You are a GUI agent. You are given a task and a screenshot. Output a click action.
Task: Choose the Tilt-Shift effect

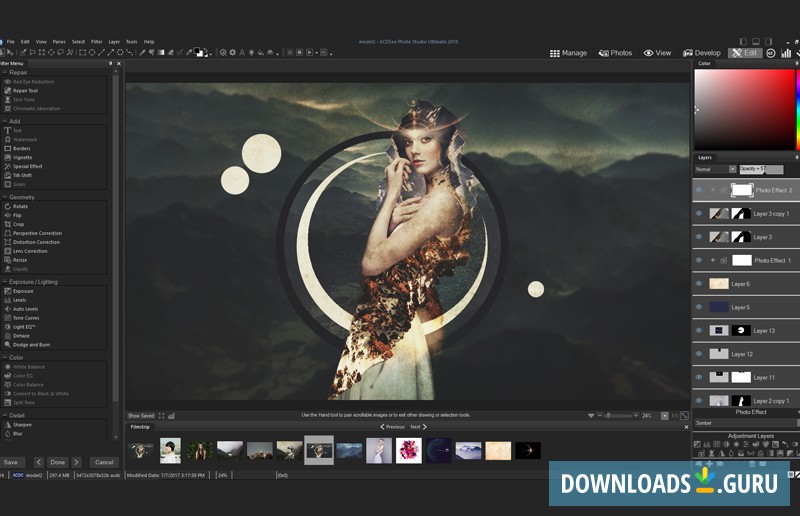[23, 175]
